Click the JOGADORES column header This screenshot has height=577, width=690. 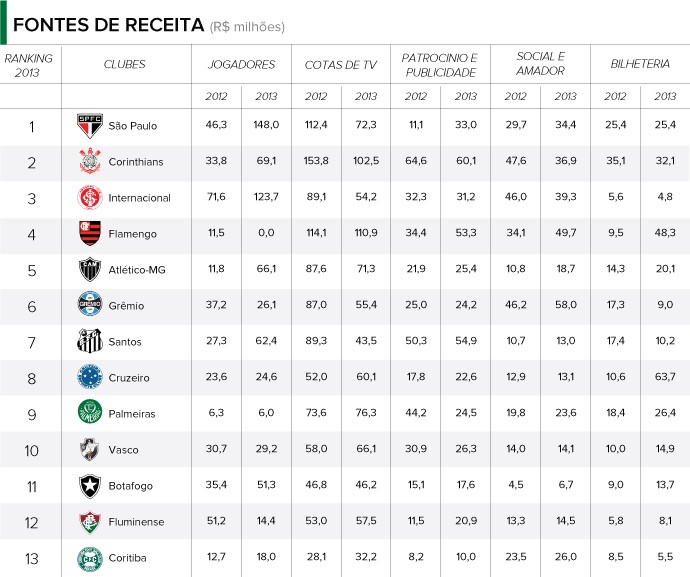coord(241,64)
